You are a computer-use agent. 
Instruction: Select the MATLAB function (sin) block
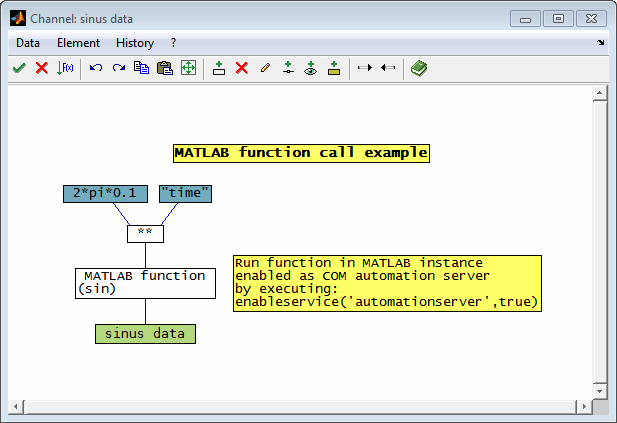145,283
